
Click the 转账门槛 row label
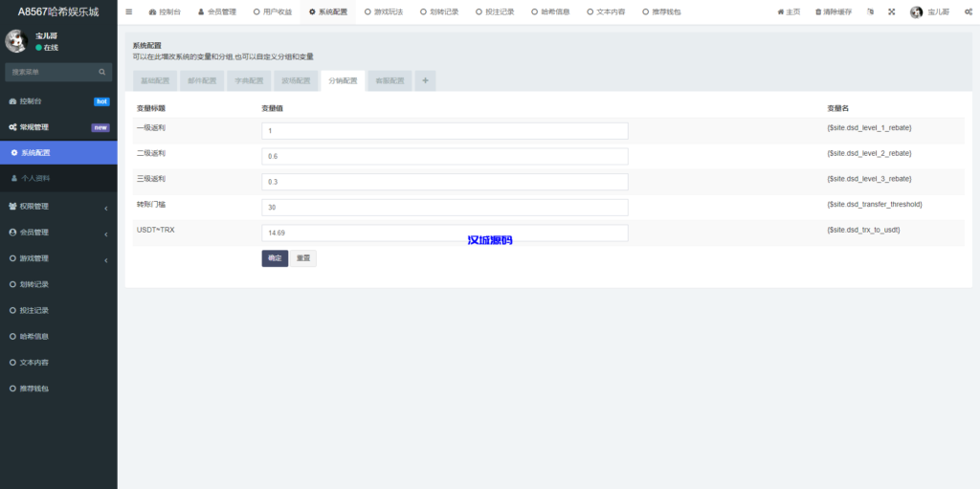(x=150, y=204)
